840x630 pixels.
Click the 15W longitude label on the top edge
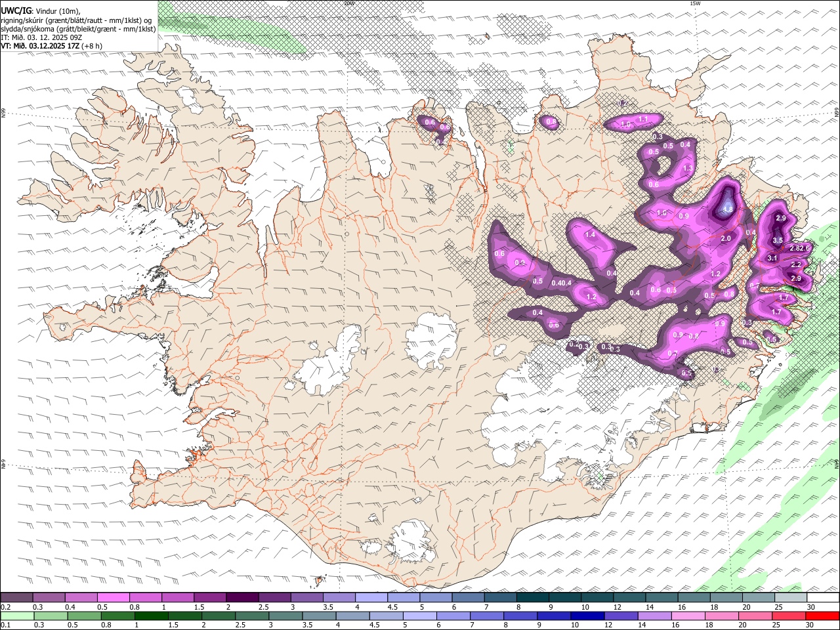(x=695, y=3)
